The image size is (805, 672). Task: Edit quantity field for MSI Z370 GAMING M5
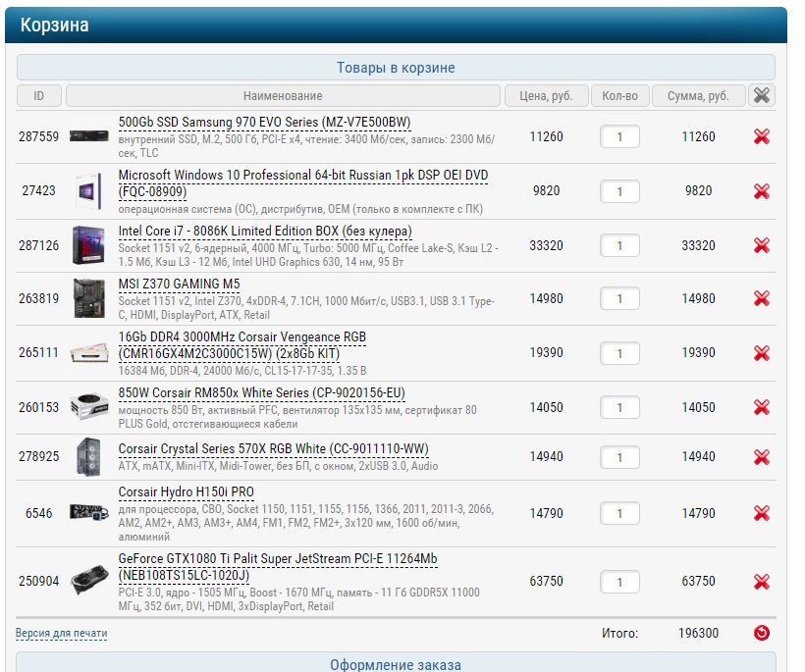coord(619,298)
